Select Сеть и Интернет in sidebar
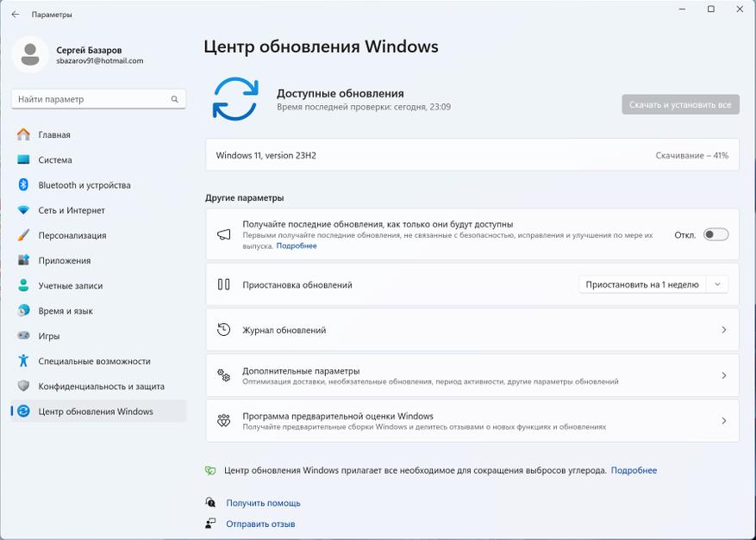Screen dimensions: 756x540 [x=98, y=210]
